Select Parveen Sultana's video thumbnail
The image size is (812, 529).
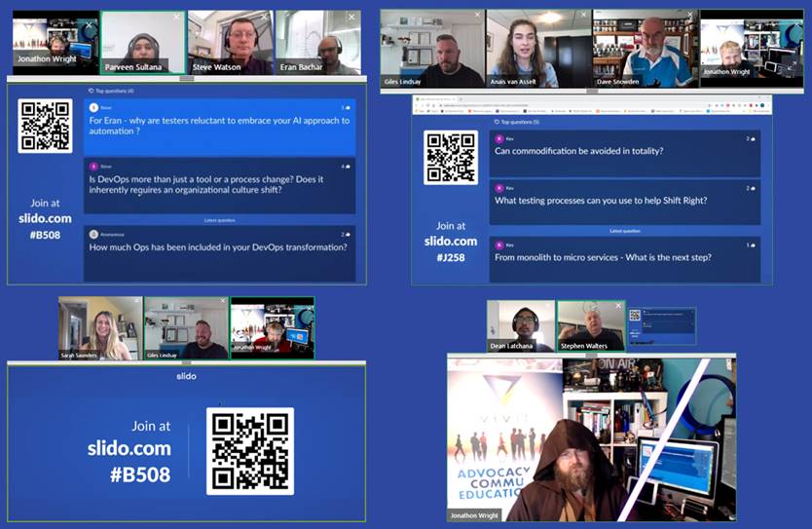coord(143,42)
